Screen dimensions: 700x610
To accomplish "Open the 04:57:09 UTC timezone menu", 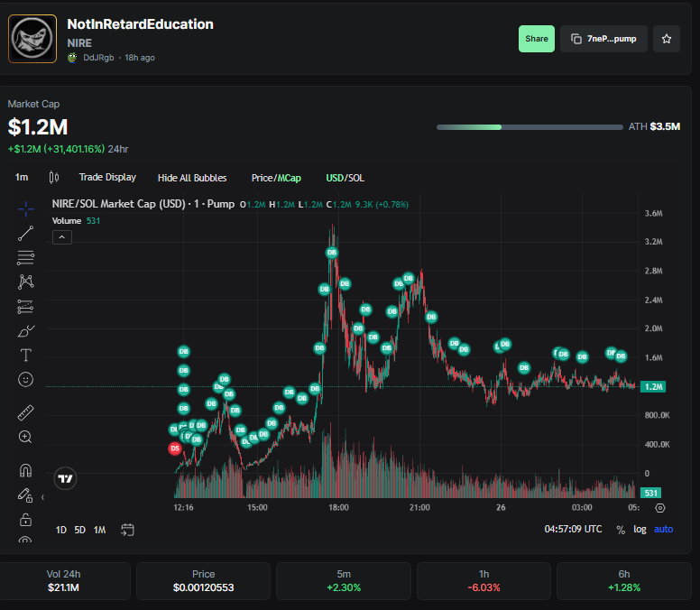I will 573,529.
